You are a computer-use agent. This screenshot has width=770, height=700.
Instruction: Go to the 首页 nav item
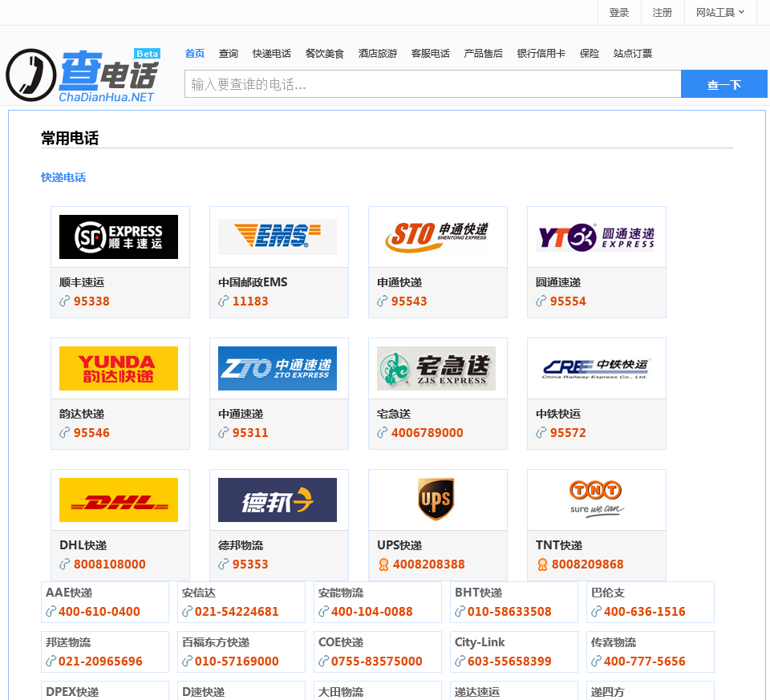point(194,53)
